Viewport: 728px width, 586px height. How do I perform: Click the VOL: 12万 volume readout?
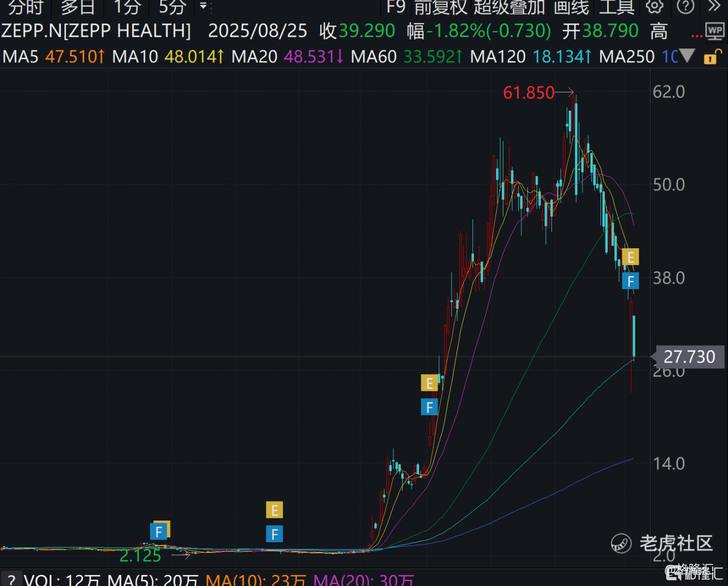[x=62, y=579]
